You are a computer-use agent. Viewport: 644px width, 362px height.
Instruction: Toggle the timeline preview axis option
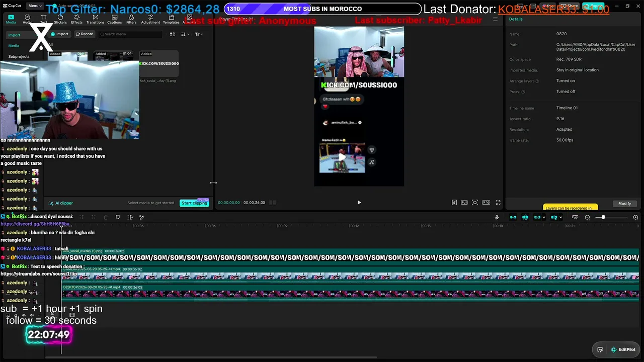point(555,217)
